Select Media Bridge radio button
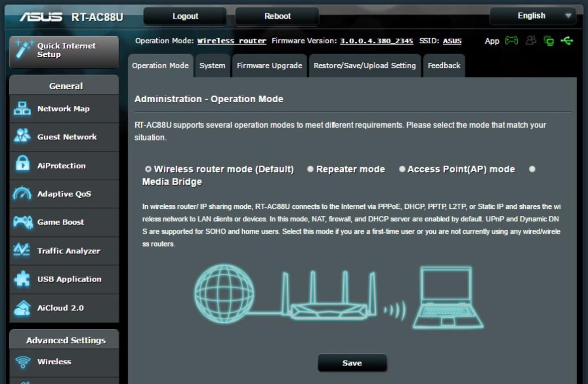 (x=532, y=169)
